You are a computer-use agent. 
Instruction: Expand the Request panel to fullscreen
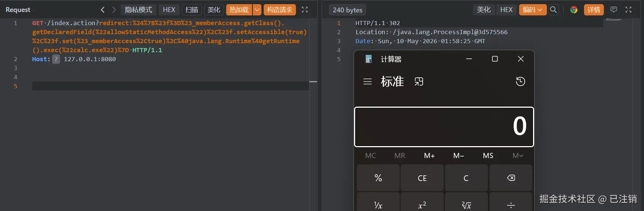tap(305, 10)
